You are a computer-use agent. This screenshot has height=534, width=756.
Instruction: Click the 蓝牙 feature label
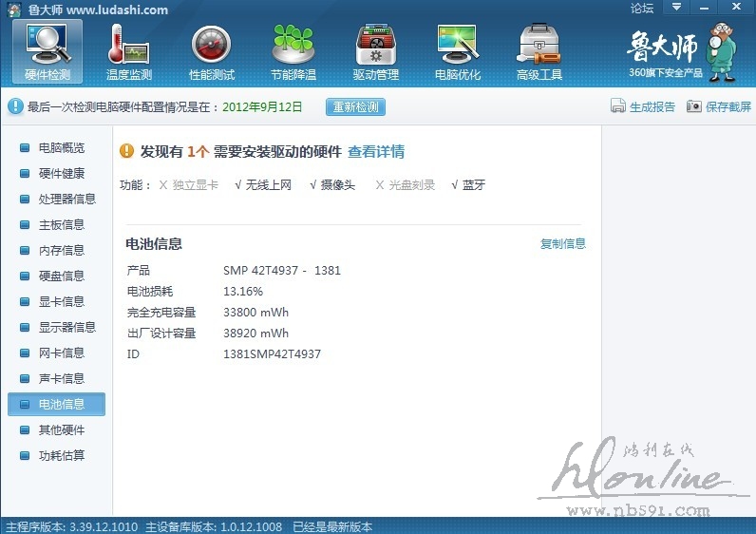[x=474, y=184]
